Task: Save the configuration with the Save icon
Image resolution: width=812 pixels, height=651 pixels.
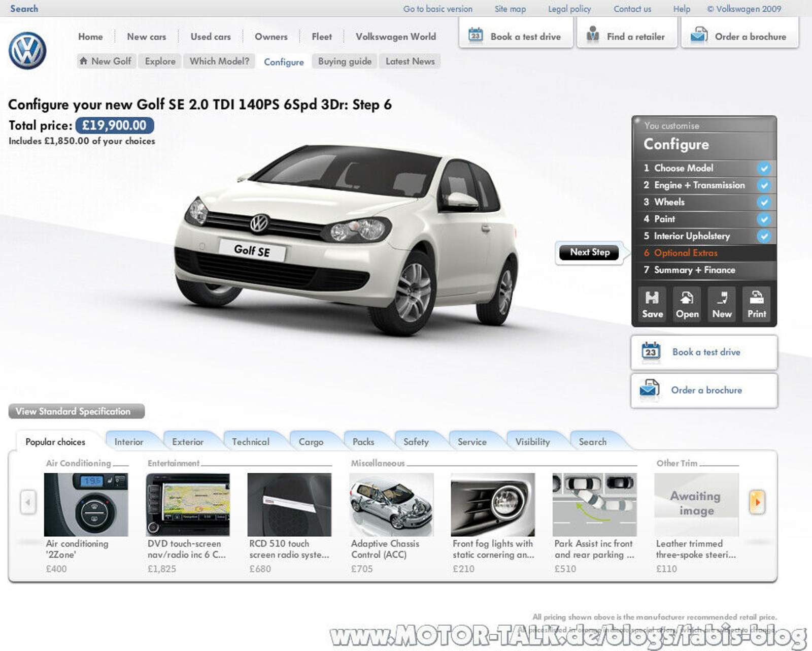Action: [x=652, y=304]
